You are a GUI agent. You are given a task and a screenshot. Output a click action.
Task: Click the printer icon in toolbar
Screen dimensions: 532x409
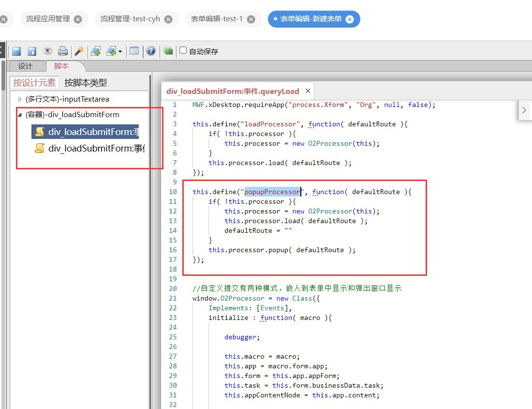click(x=63, y=51)
